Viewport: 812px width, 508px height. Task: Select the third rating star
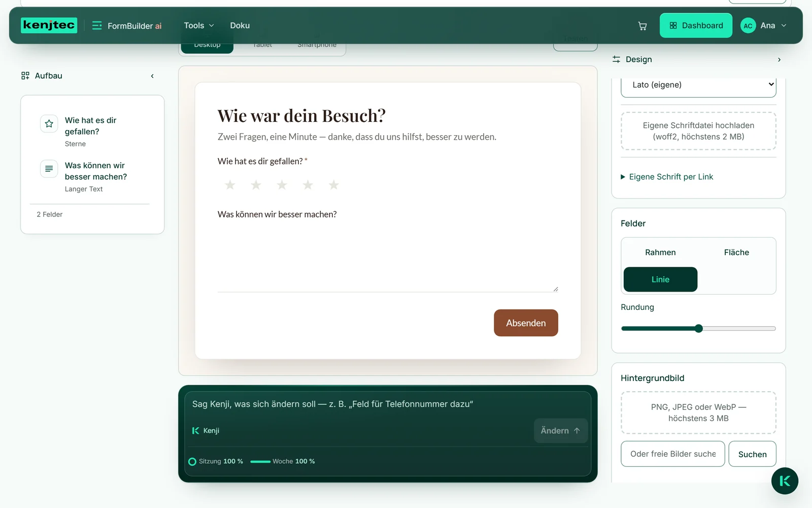point(282,185)
